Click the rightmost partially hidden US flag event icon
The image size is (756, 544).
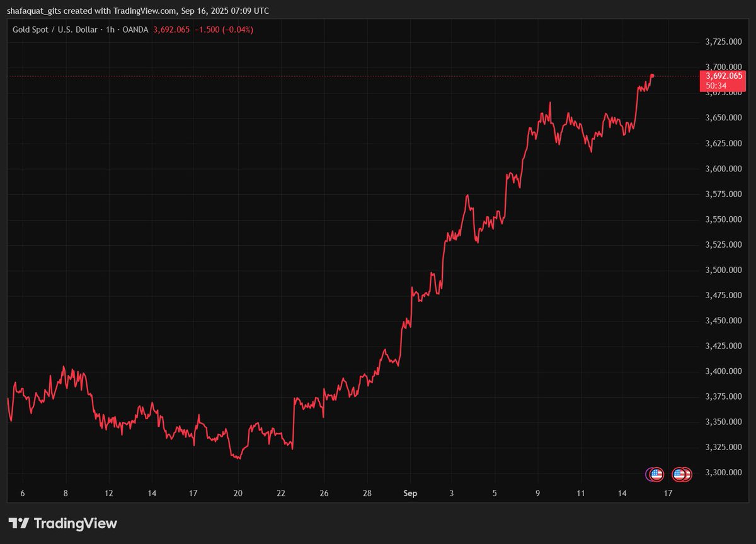(687, 474)
